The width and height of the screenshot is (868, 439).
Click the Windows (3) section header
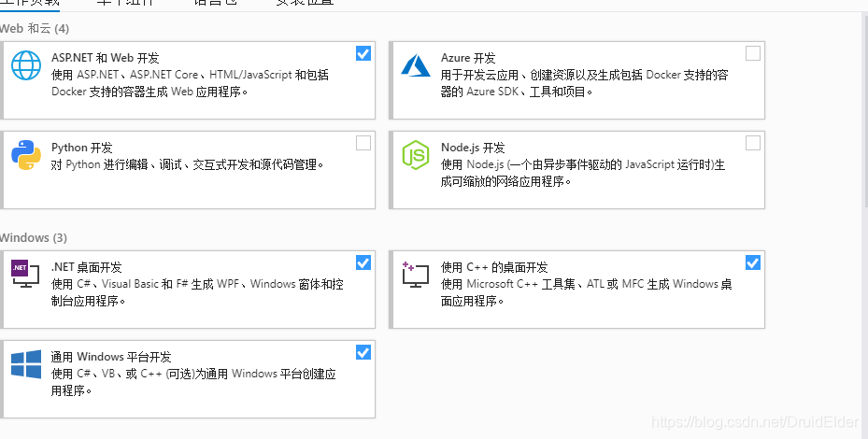34,237
